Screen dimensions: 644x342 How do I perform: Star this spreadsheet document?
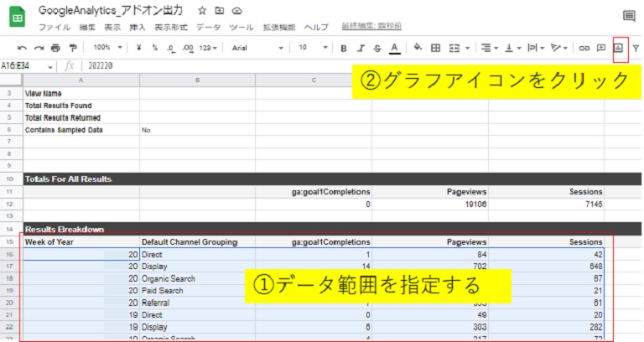click(200, 11)
